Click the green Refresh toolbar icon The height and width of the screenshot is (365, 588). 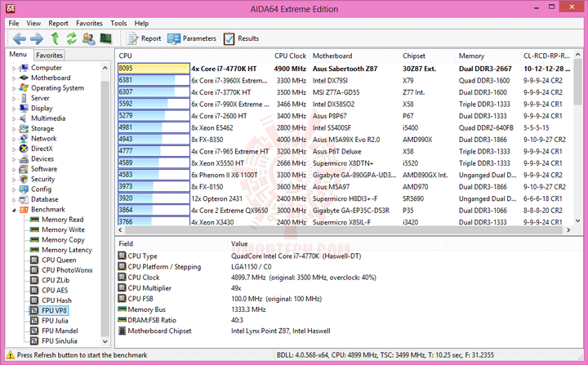point(71,38)
